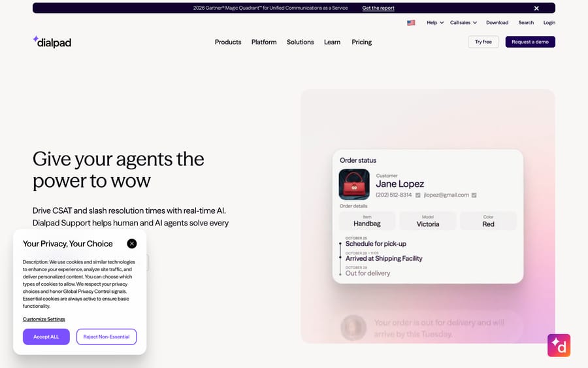Select the US flag region icon
Screen dimensions: 588x368
pos(411,22)
